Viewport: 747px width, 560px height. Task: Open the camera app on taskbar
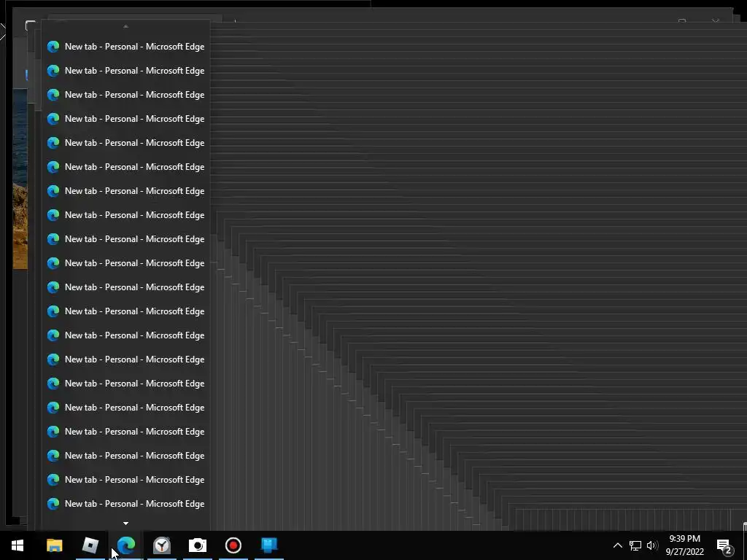pyautogui.click(x=198, y=545)
